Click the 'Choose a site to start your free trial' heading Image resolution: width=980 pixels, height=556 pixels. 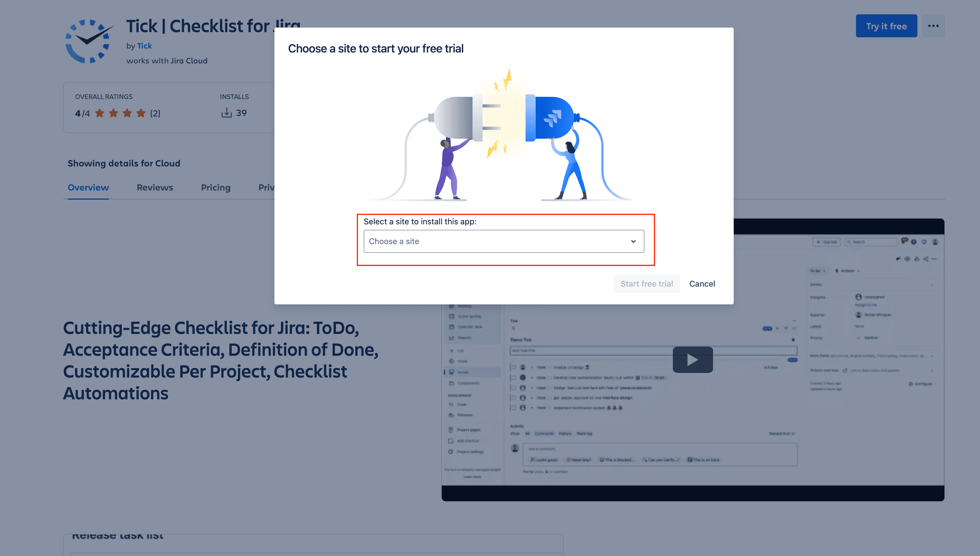[375, 49]
